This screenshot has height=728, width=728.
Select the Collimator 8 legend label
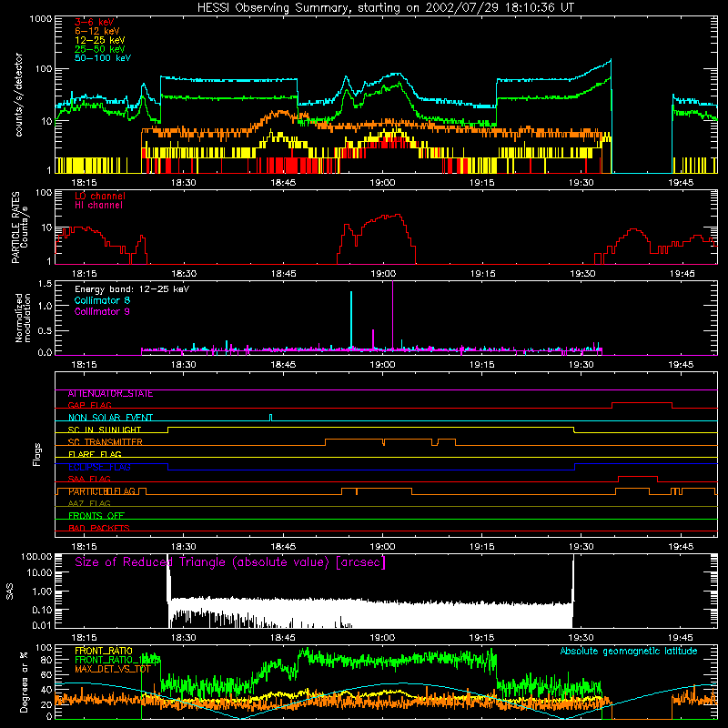tap(102, 300)
